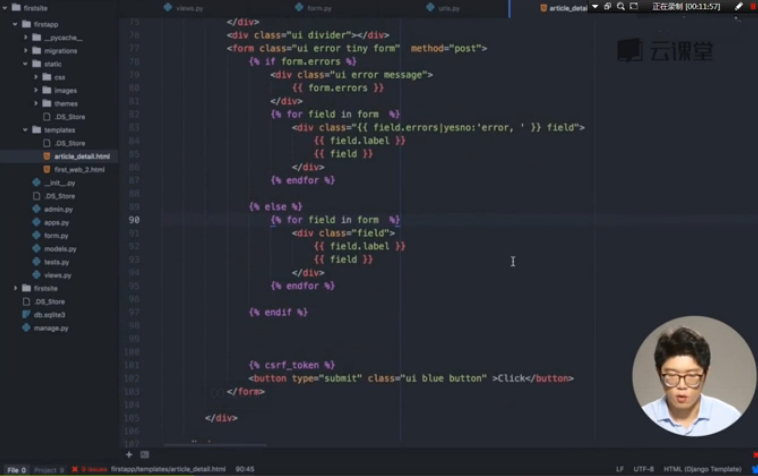This screenshot has width=758, height=476.
Task: Select .DS_Store under templates folder
Action: (x=70, y=143)
